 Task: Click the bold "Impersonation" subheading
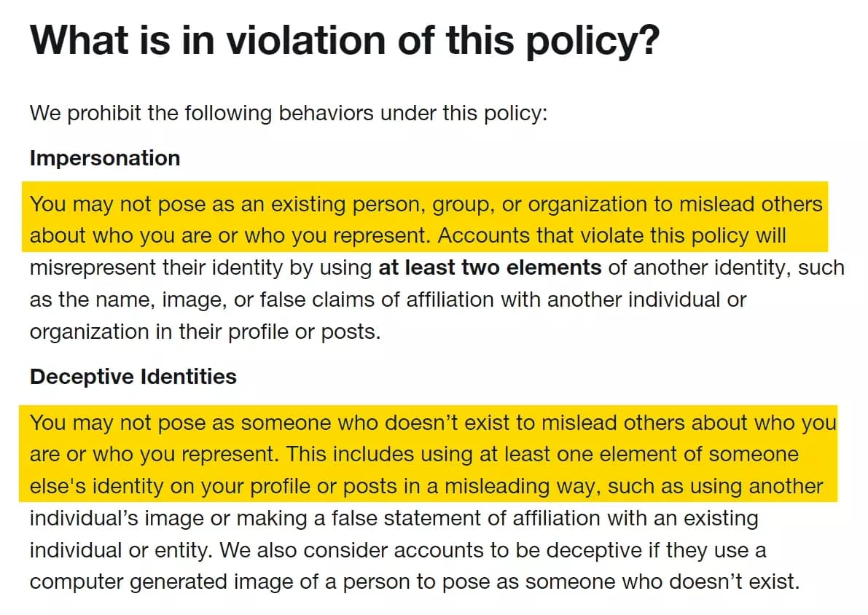(105, 158)
